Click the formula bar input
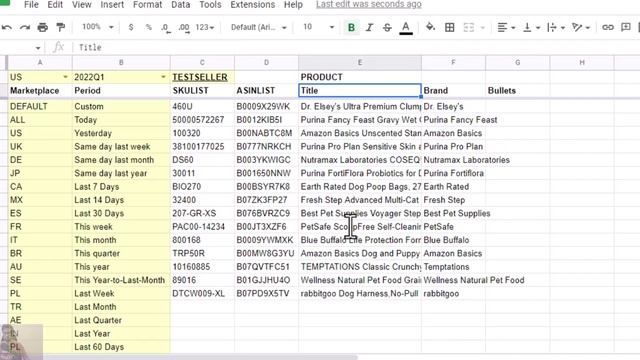This screenshot has height=360, width=640. [x=355, y=47]
